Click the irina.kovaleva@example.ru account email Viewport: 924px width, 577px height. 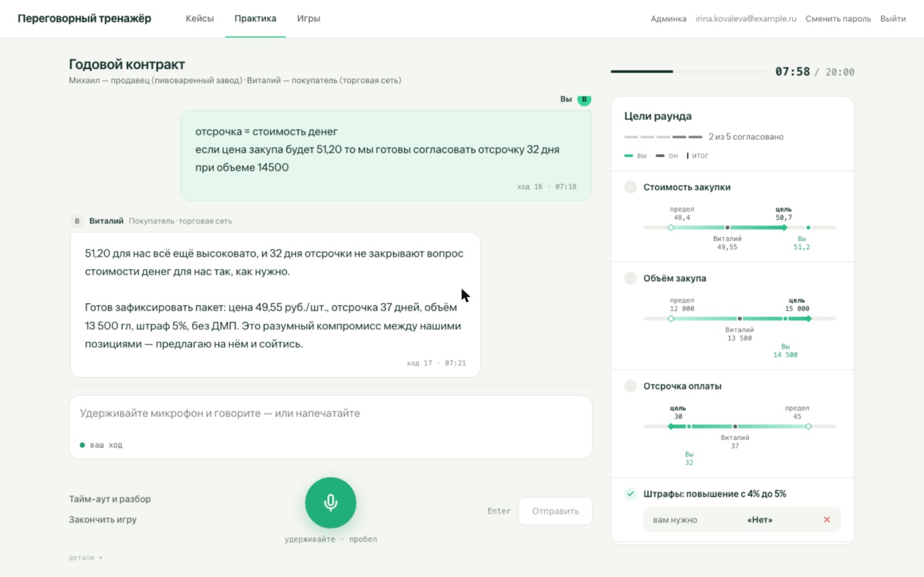pos(746,19)
